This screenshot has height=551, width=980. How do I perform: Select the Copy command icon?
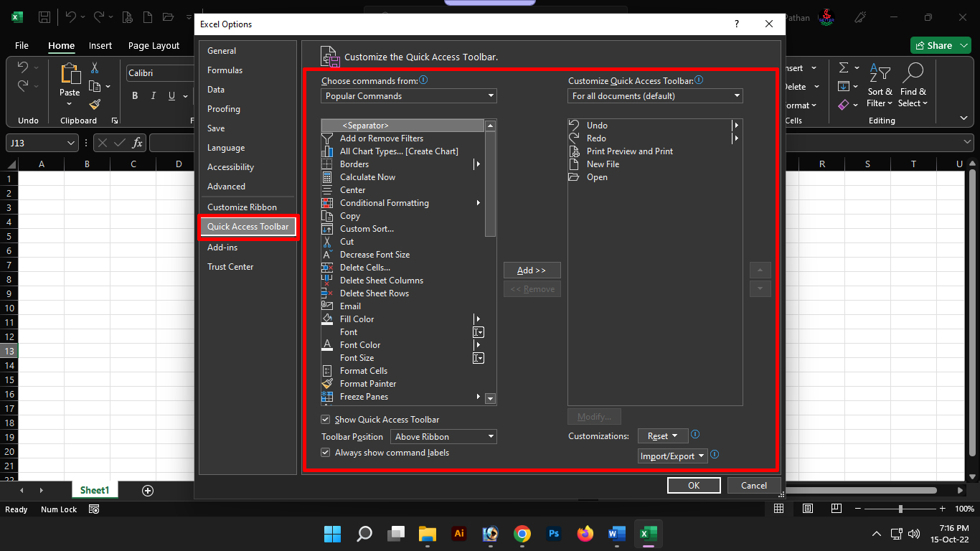click(x=327, y=216)
